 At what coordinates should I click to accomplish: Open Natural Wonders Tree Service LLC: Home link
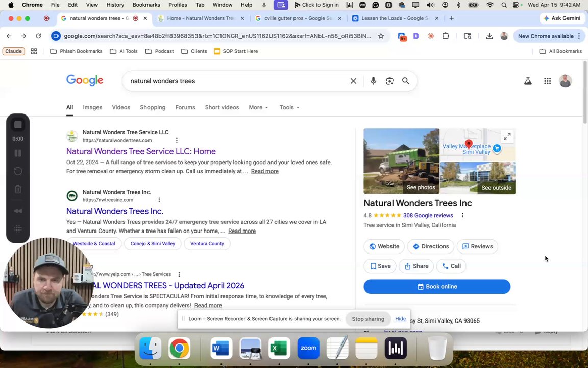click(141, 151)
